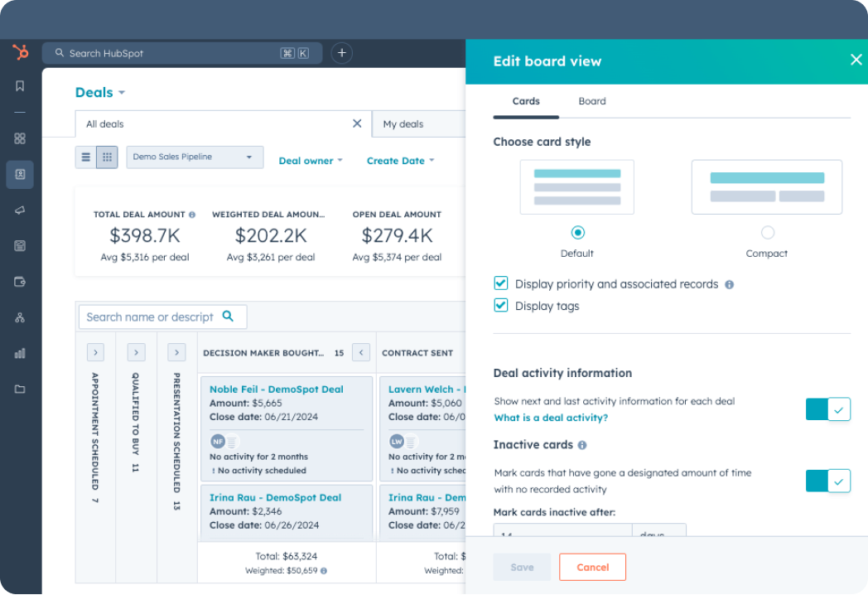Image resolution: width=868 pixels, height=595 pixels.
Task: Open the Marketing megaphone icon in sidebar
Action: click(x=20, y=210)
